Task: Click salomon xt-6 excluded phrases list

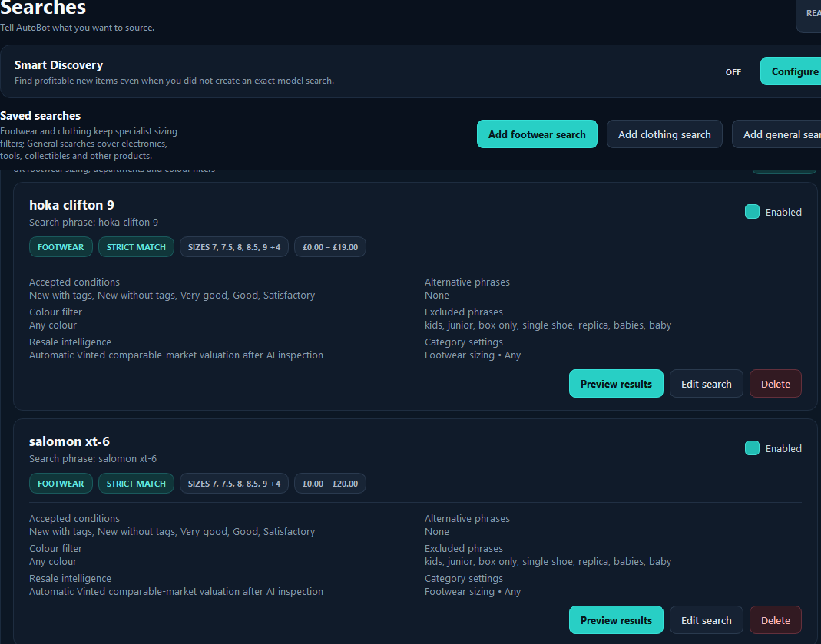Action: [x=548, y=561]
